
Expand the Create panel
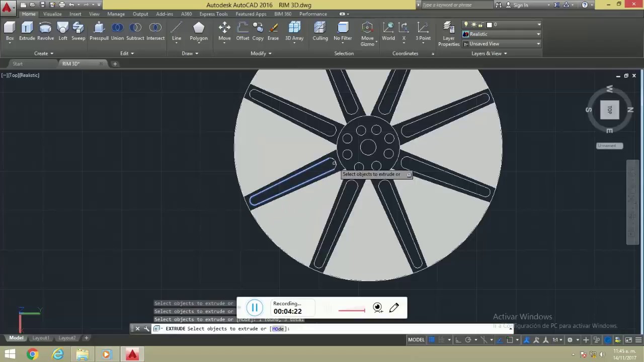click(44, 53)
